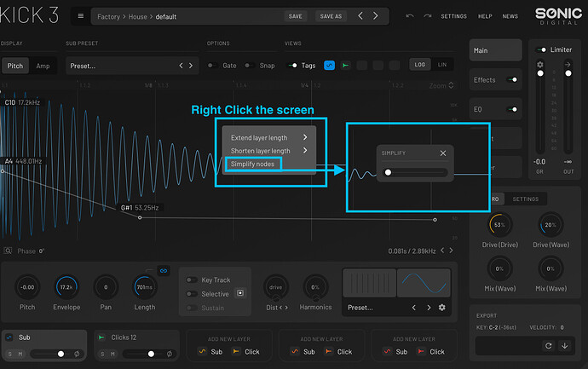
Task: Switch display to the Amp tab
Action: point(43,66)
